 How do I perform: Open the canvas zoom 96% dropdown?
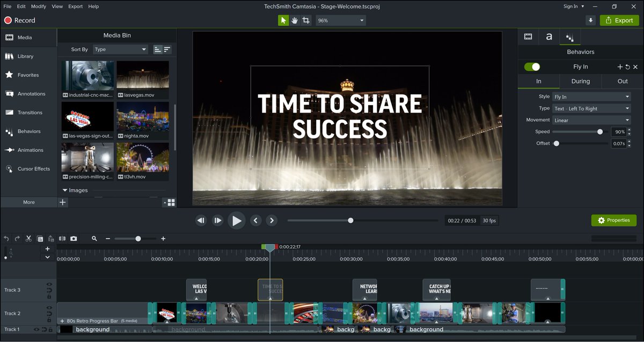[x=340, y=20]
